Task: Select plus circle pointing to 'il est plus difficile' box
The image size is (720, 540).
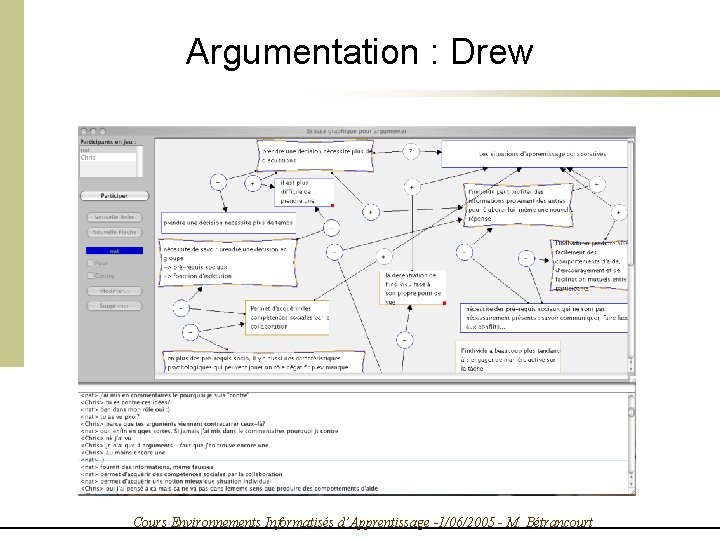Action: pos(252,184)
